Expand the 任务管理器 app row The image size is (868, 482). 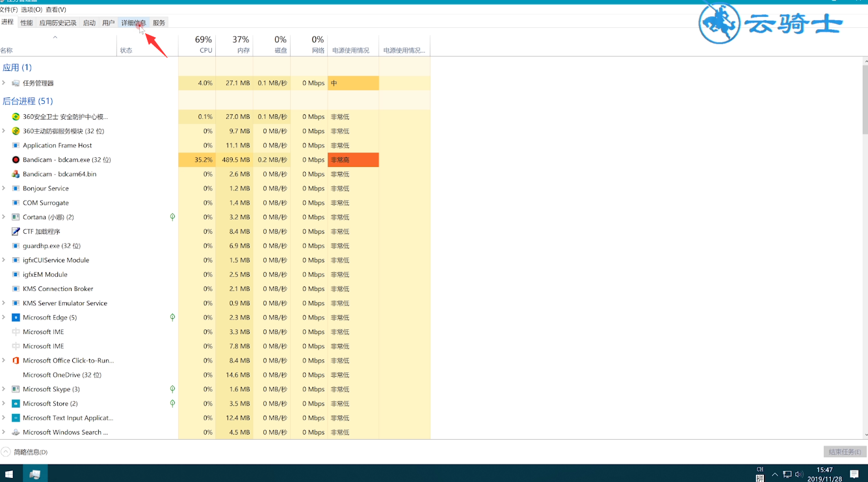(x=4, y=83)
